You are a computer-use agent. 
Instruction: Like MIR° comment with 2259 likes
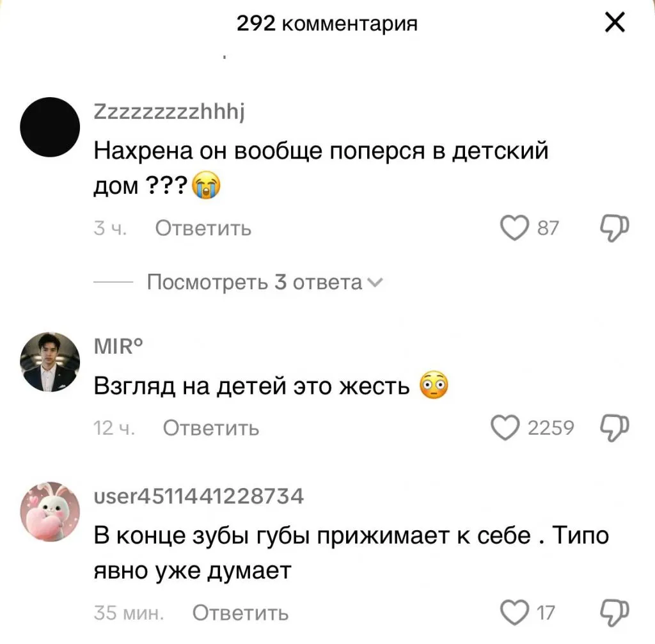pyautogui.click(x=505, y=428)
